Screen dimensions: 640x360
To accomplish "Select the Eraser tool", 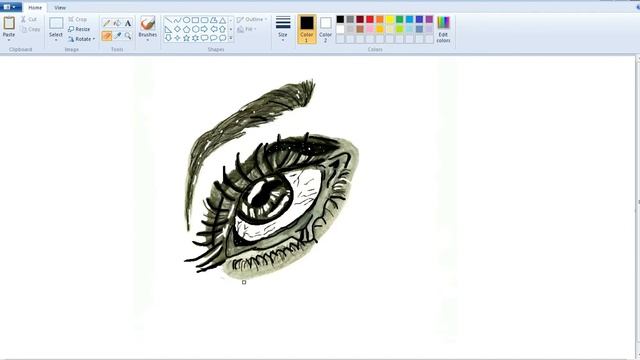I will 107,36.
